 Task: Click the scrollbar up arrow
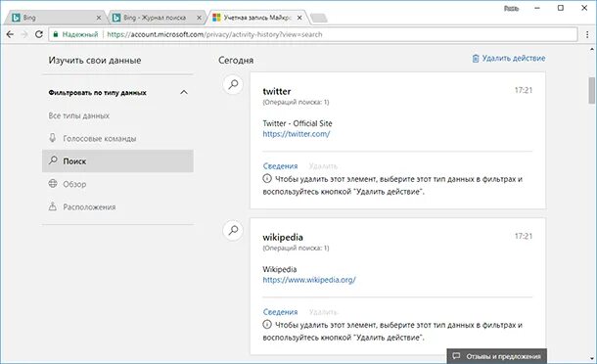[x=592, y=49]
